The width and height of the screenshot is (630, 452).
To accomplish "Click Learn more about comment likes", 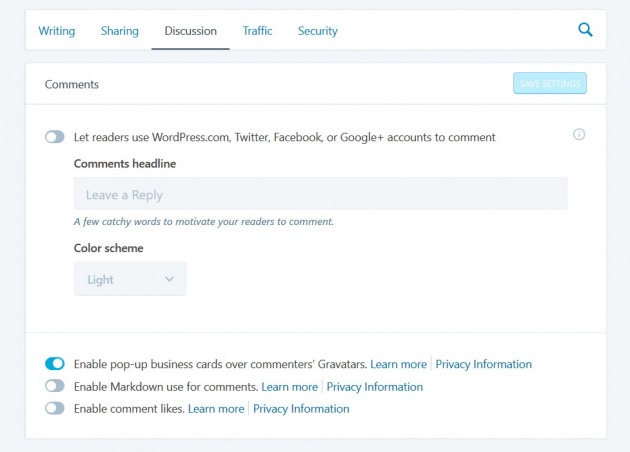I will click(x=216, y=408).
